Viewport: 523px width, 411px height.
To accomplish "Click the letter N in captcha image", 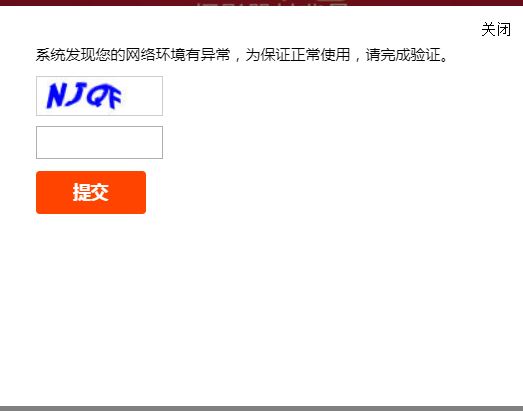I will tap(55, 96).
